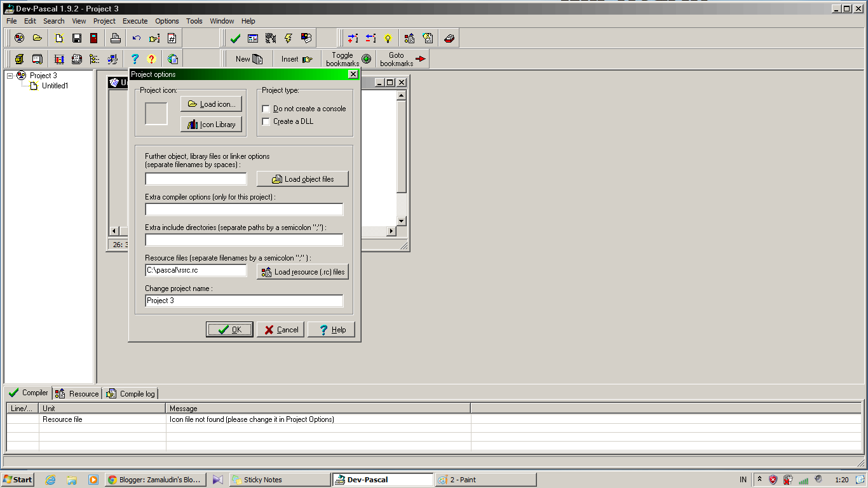The height and width of the screenshot is (488, 868).
Task: Click the editor vertical scrollbar down arrow
Action: coord(401,221)
